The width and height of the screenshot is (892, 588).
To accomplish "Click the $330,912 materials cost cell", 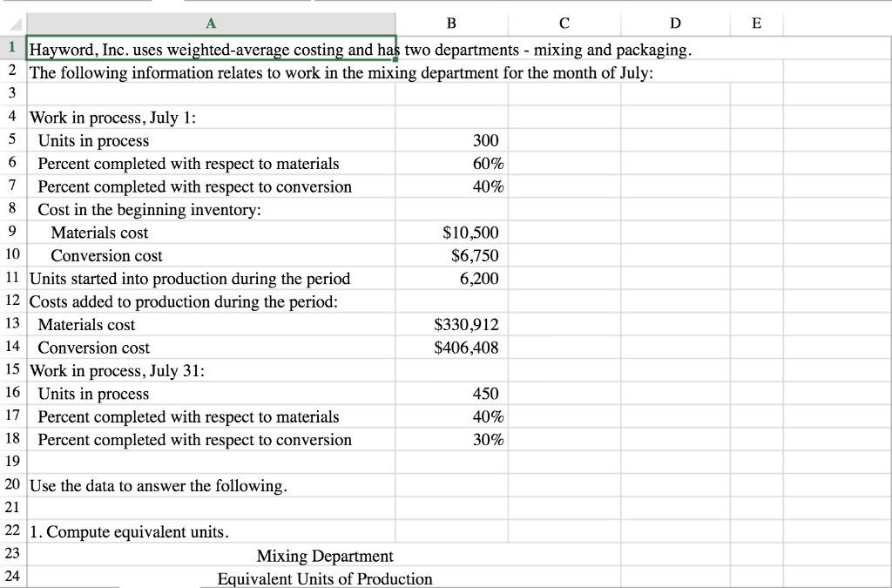I will point(452,325).
